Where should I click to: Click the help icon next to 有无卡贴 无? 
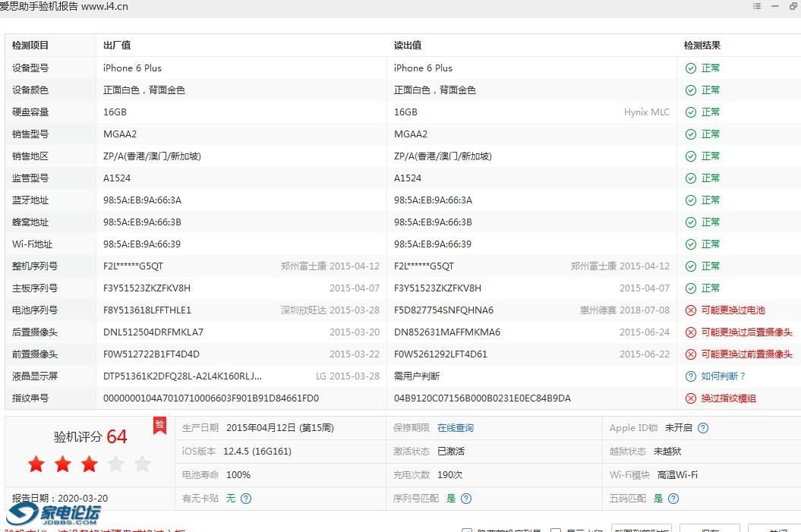pyautogui.click(x=246, y=499)
